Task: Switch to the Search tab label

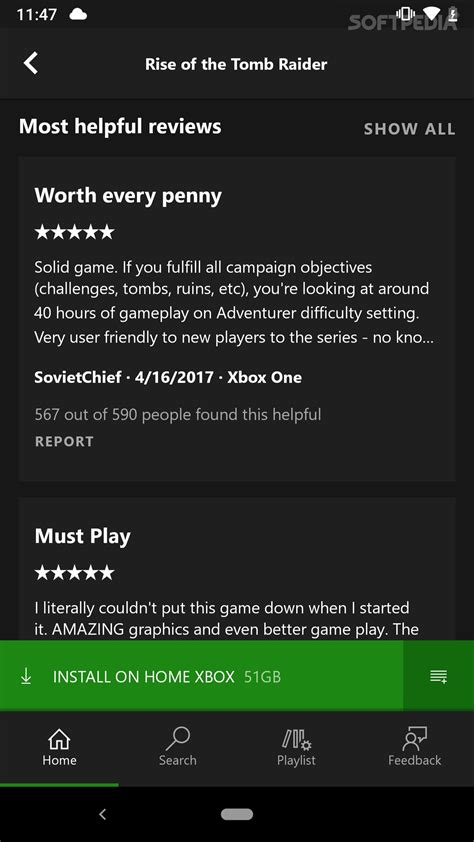Action: pos(178,760)
